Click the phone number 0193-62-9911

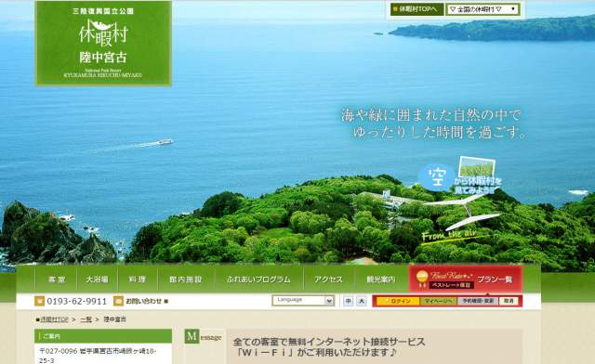(77, 301)
